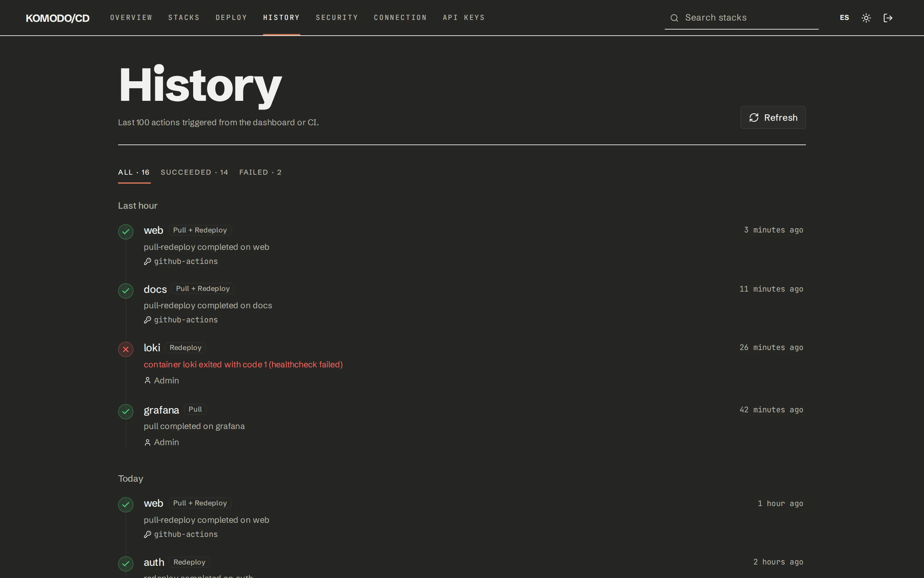Click the loki healthcheck failed error message
The image size is (924, 578).
tap(243, 364)
